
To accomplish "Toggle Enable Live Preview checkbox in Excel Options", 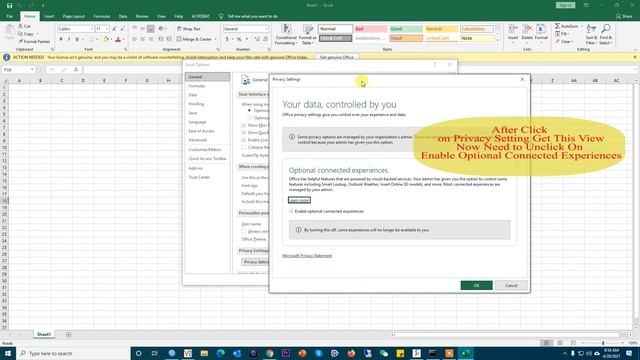I will 244,140.
